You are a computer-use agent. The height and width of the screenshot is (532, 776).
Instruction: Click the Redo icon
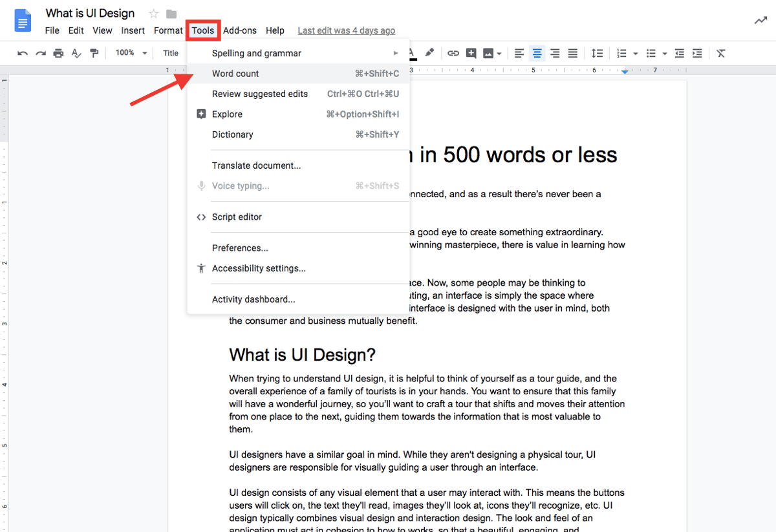point(40,53)
